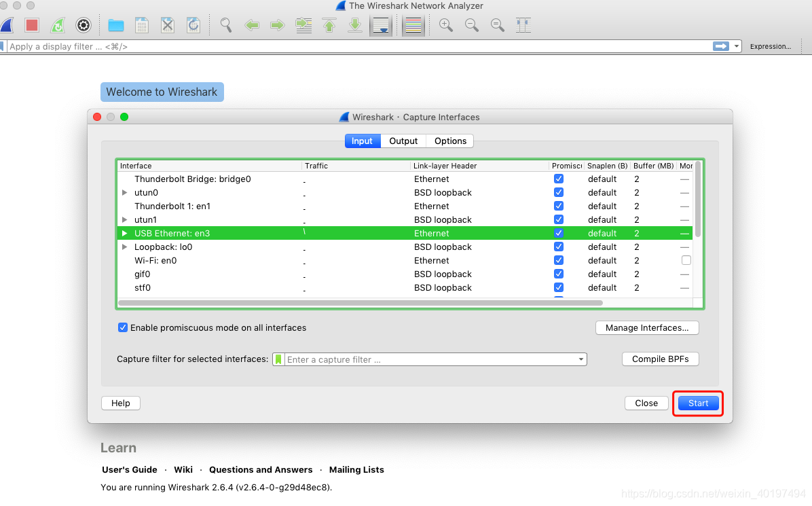Viewport: 812px width, 506px height.
Task: Click the Link-layer Header column header
Action: [x=479, y=166]
